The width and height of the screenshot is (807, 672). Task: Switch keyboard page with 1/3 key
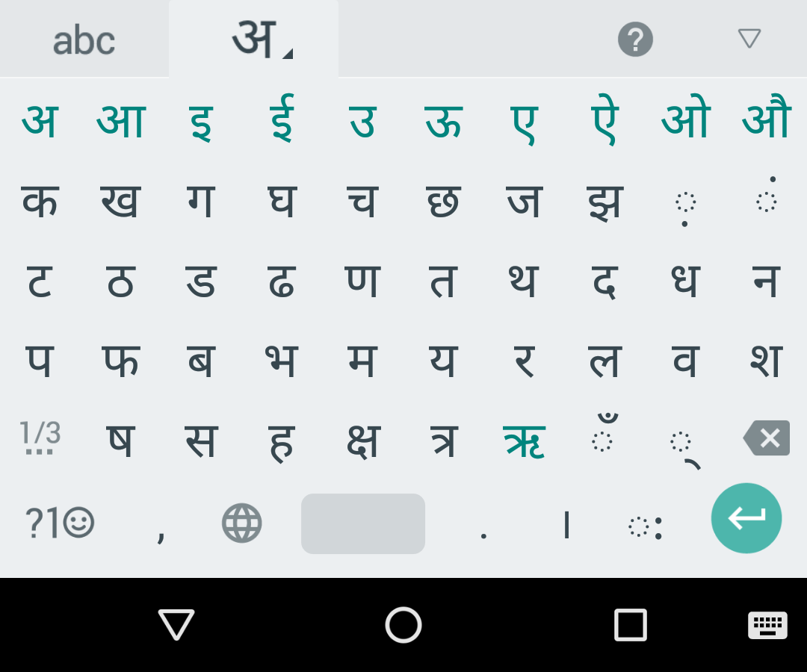(x=40, y=438)
